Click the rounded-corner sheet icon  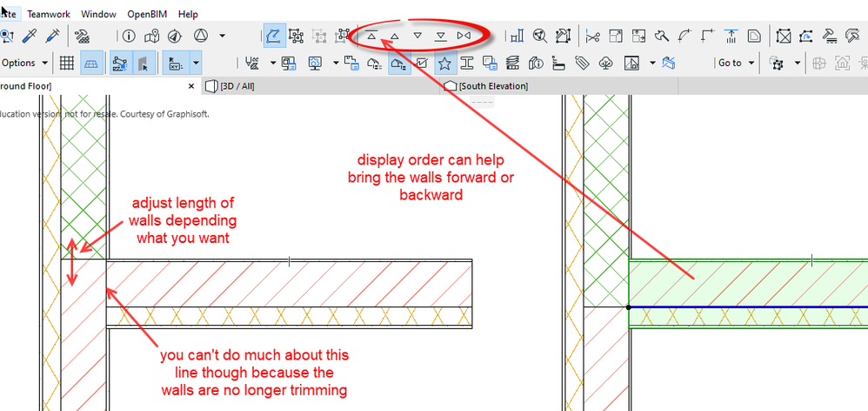click(x=753, y=37)
